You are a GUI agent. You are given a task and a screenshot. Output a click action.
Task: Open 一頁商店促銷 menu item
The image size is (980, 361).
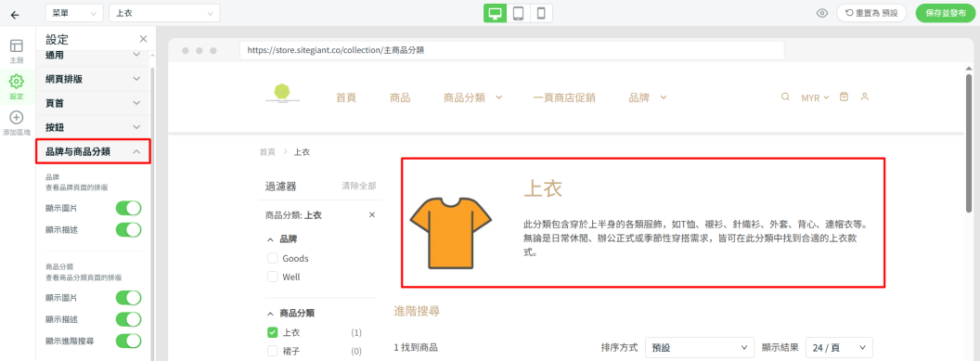point(564,97)
